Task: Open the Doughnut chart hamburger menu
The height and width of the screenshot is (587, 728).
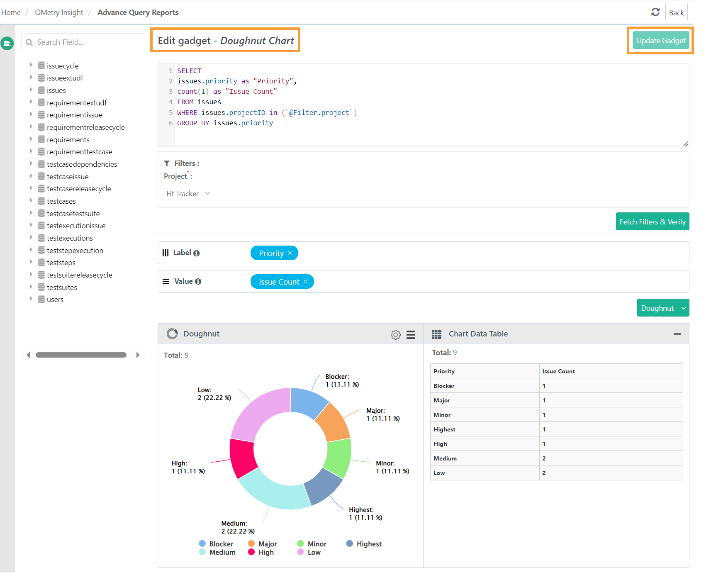Action: point(411,334)
